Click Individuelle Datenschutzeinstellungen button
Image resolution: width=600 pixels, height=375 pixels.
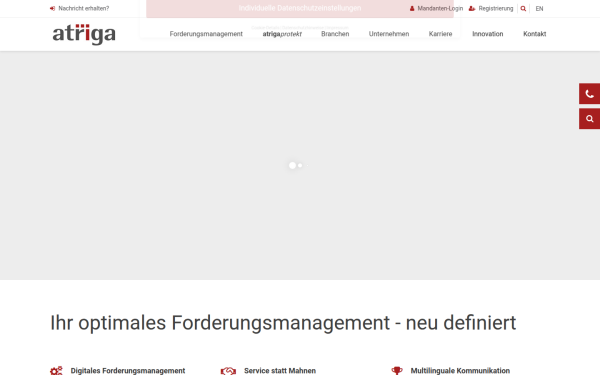point(300,8)
